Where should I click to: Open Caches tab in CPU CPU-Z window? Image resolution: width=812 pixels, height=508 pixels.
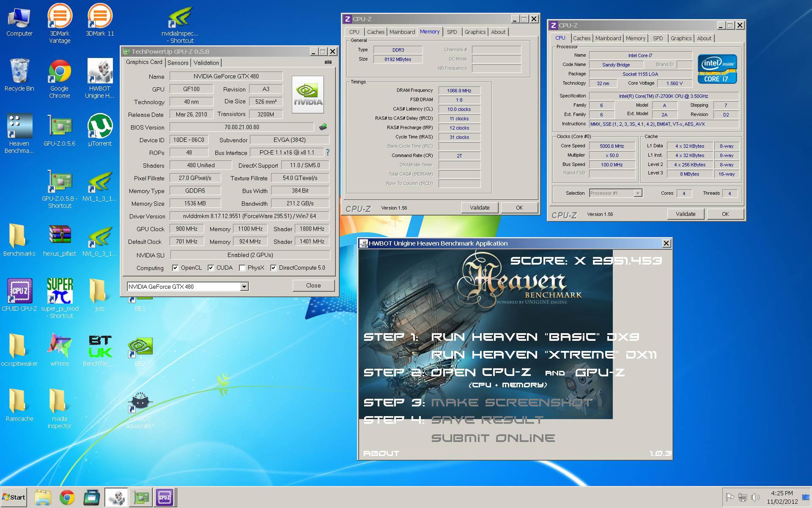582,38
